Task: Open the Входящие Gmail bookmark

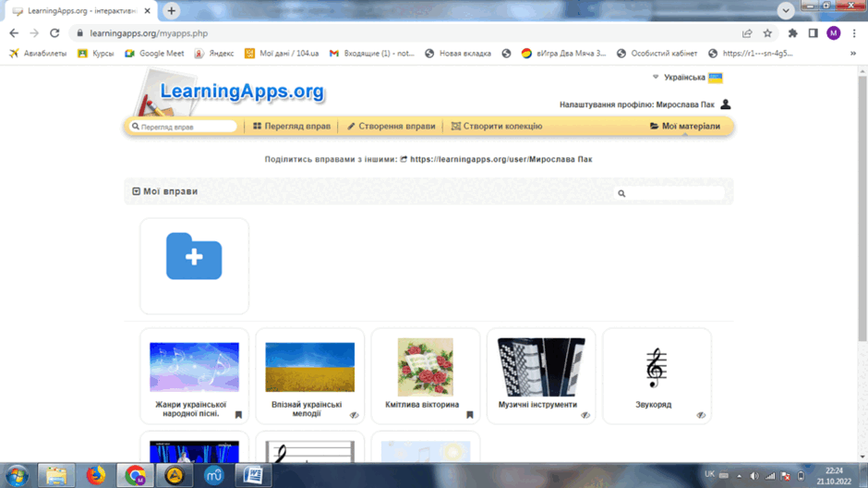Action: 372,54
